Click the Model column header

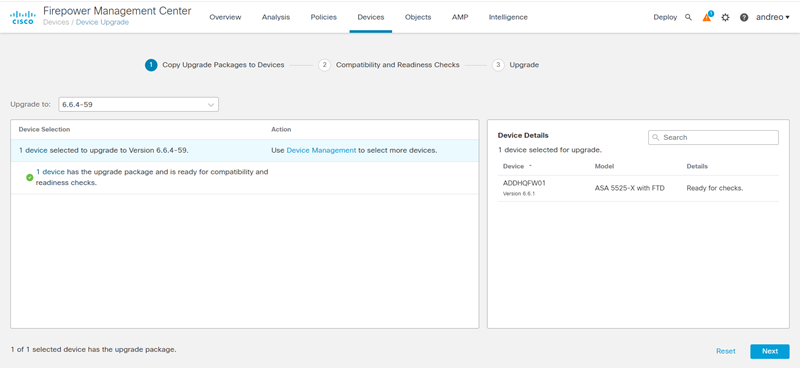click(604, 166)
